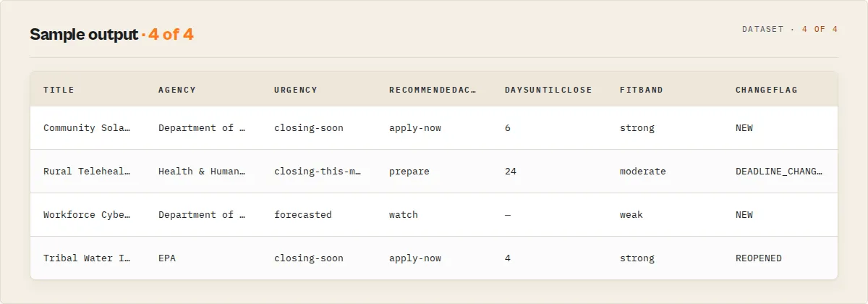This screenshot has width=868, height=304.
Task: Click strong in Community Sola… row
Action: 637,128
